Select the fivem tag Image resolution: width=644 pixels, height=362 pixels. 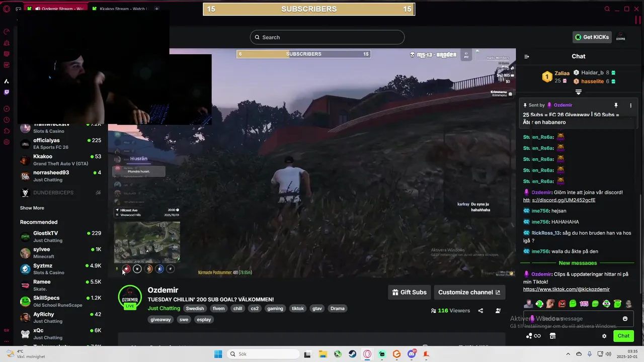(219, 308)
